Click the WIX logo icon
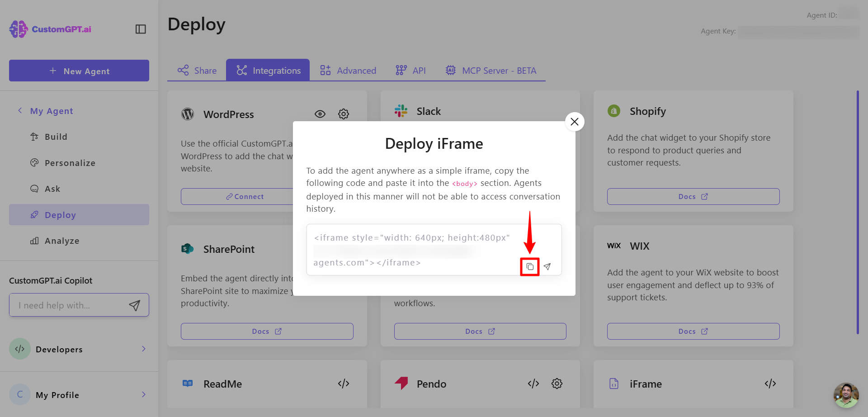 [614, 246]
